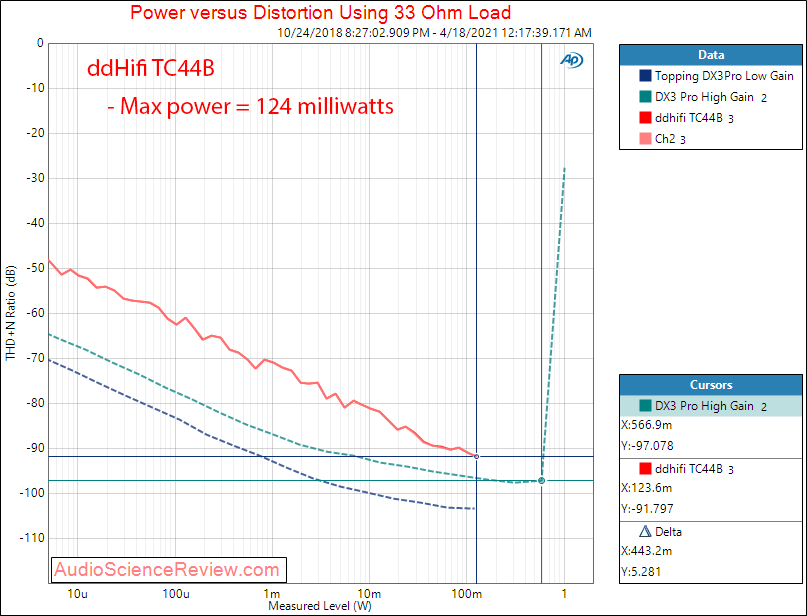Click the Delta triangle icon in Cursors panel
807x616 pixels.
point(644,531)
